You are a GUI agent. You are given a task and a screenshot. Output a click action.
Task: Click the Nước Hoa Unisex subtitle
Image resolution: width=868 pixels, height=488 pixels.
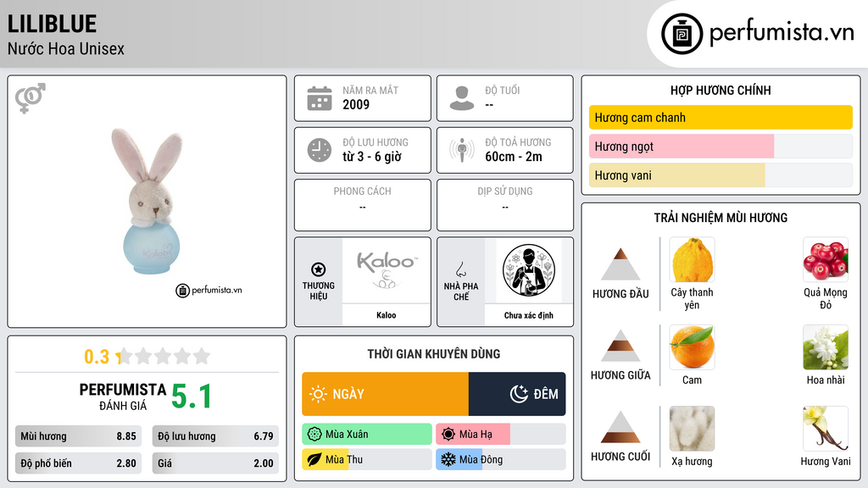pyautogui.click(x=66, y=49)
